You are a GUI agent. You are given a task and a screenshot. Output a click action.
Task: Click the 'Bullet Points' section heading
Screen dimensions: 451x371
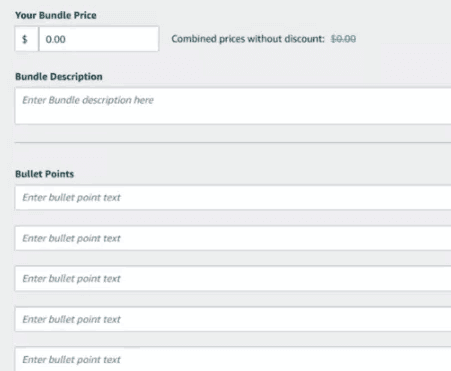click(44, 174)
